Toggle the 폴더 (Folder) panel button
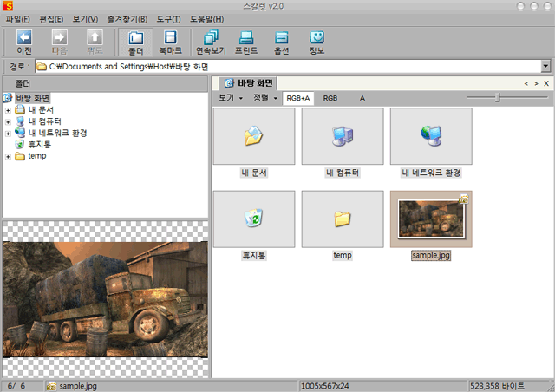This screenshot has height=392, width=555. [x=135, y=42]
